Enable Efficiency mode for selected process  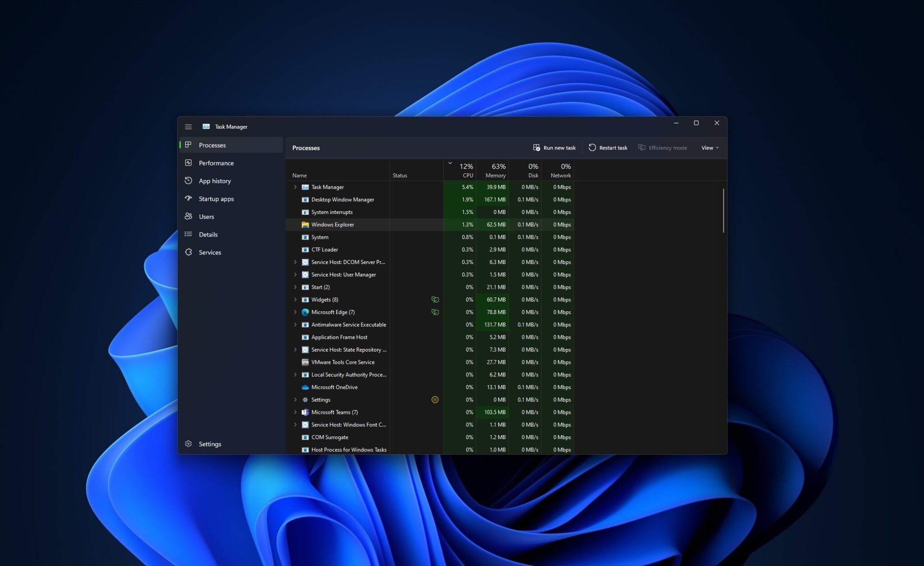[662, 147]
